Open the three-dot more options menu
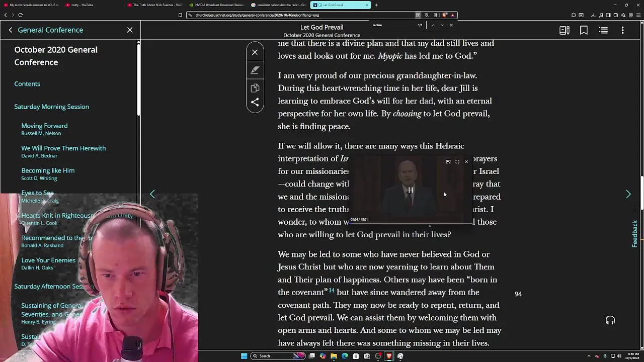Screen dimensions: 644x362 [x=622, y=31]
